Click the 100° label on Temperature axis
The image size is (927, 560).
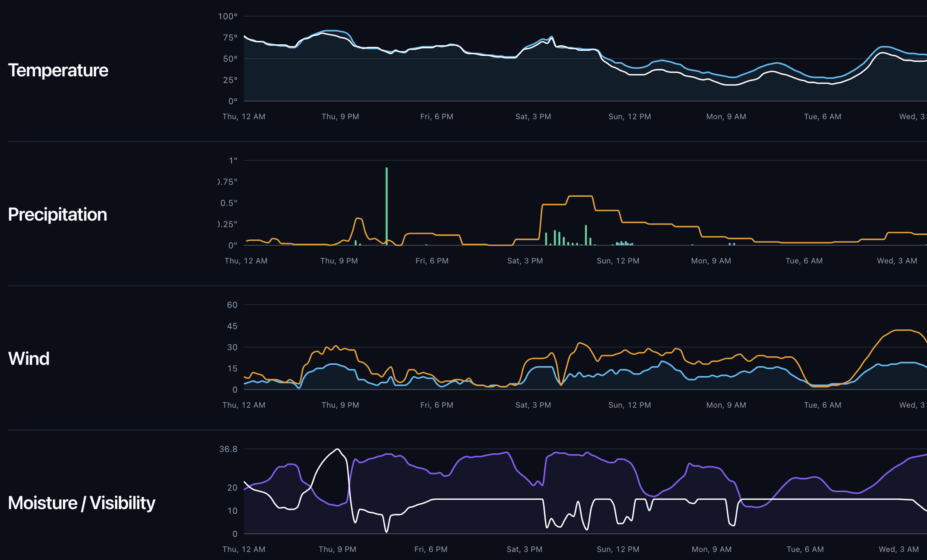(228, 16)
